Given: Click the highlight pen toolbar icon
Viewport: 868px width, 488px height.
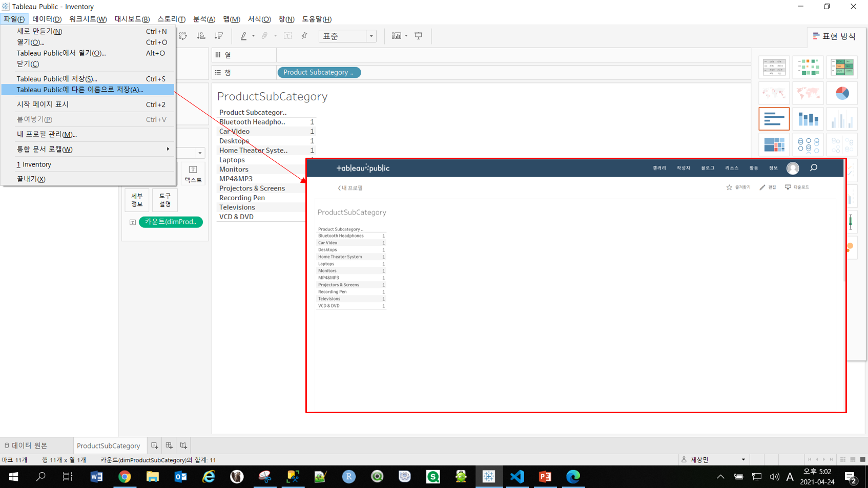Looking at the screenshot, I should pos(244,36).
